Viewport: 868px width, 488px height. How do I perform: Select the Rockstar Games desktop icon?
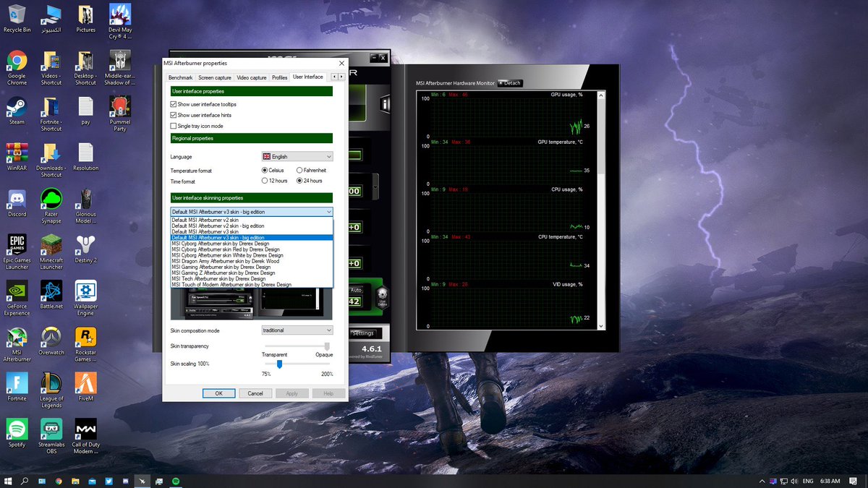point(85,343)
